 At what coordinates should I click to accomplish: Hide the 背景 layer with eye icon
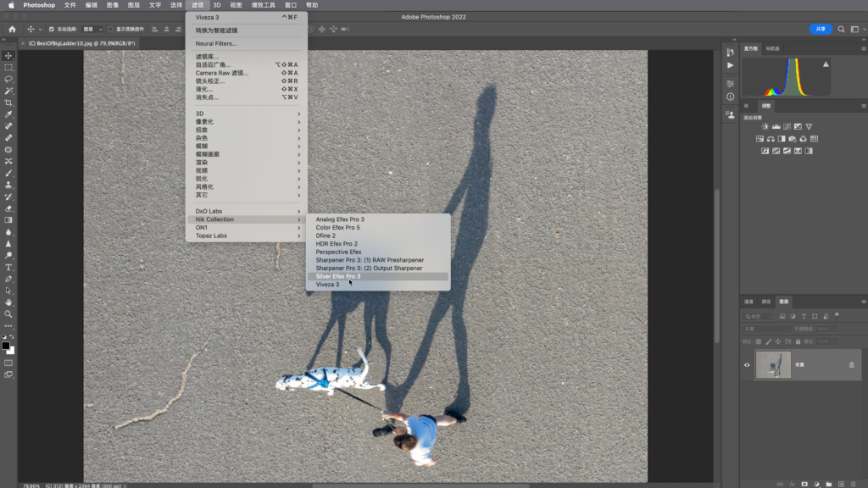click(747, 365)
